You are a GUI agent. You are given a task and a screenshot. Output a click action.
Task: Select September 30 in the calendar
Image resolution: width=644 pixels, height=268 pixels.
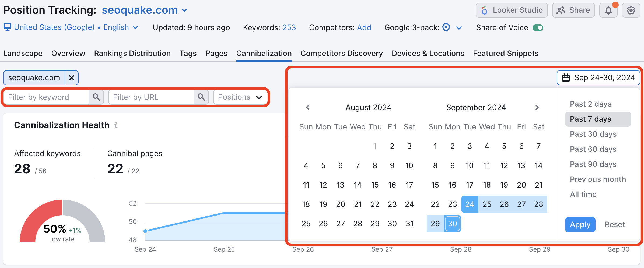pyautogui.click(x=453, y=224)
